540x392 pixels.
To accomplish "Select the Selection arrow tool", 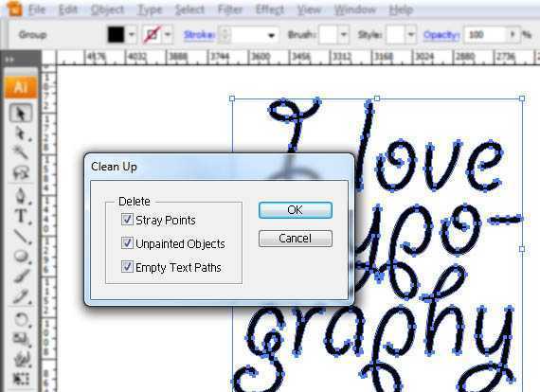I will pyautogui.click(x=21, y=113).
